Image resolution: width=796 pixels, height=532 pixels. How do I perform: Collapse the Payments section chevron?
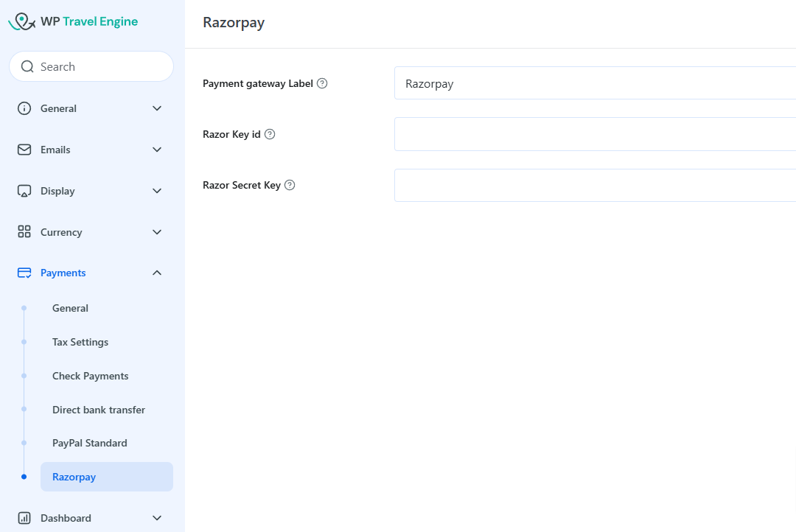[157, 273]
